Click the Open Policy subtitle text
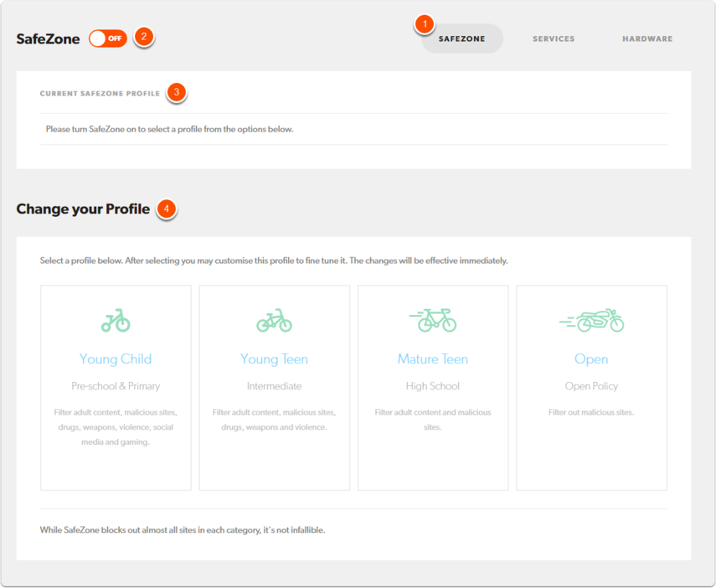Screen dimensions: 716x588 point(591,386)
